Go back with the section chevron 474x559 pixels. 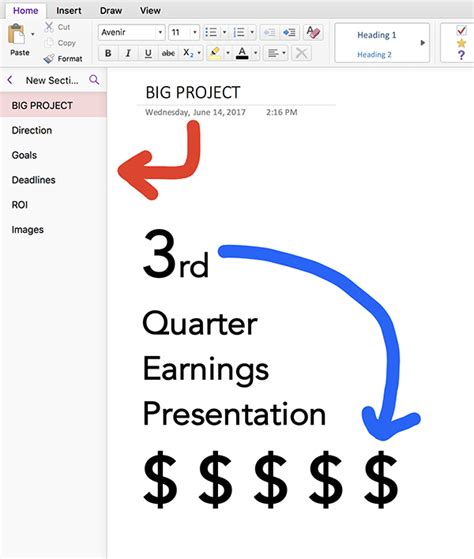pyautogui.click(x=10, y=80)
